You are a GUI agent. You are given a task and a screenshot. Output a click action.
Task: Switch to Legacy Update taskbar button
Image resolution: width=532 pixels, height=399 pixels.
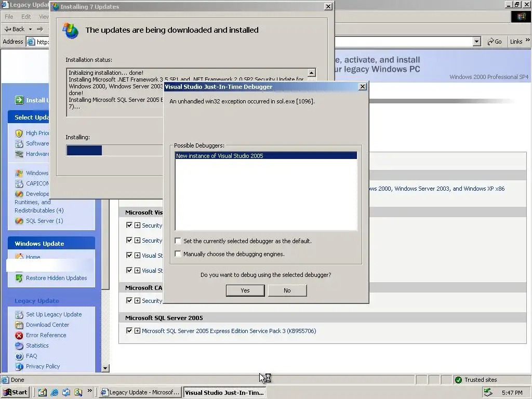[x=140, y=392]
